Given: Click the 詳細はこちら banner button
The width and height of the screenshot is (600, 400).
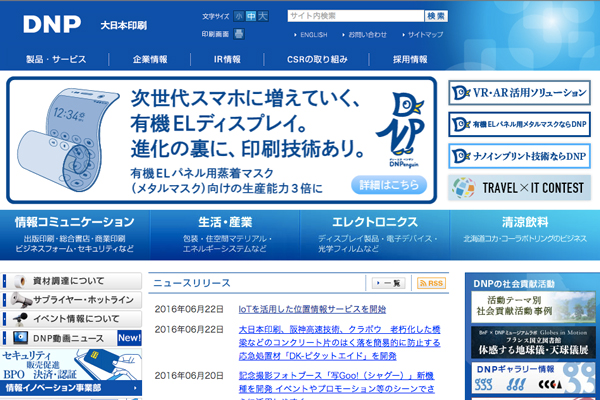Looking at the screenshot, I should 389,185.
